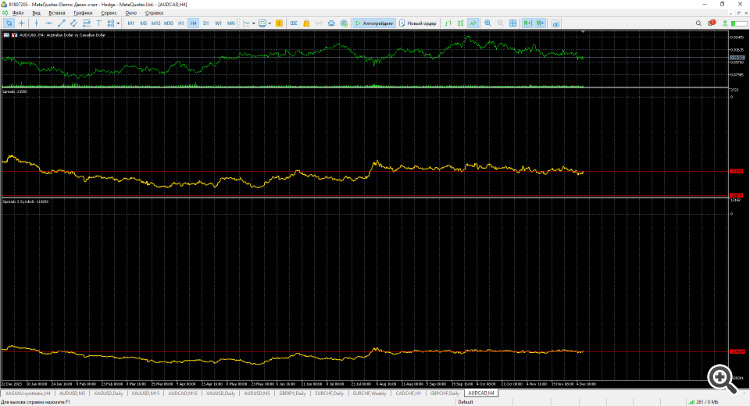Toggle chart shift icon

tap(540, 23)
